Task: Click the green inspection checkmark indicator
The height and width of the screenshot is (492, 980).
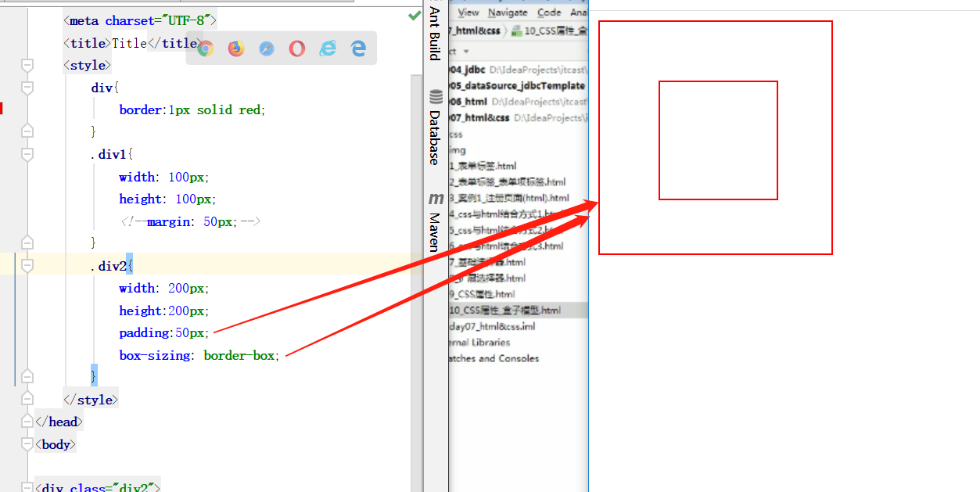Action: (x=414, y=16)
